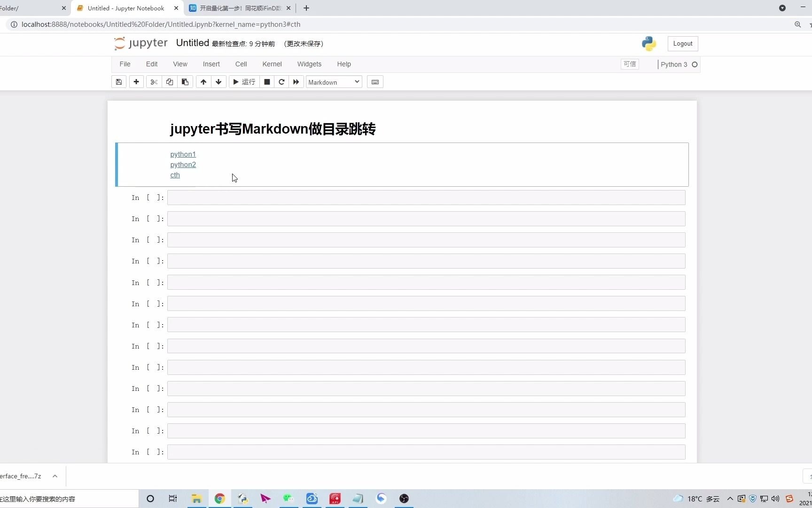Open the Cell menu
Viewport: 812px width, 508px height.
[x=241, y=64]
